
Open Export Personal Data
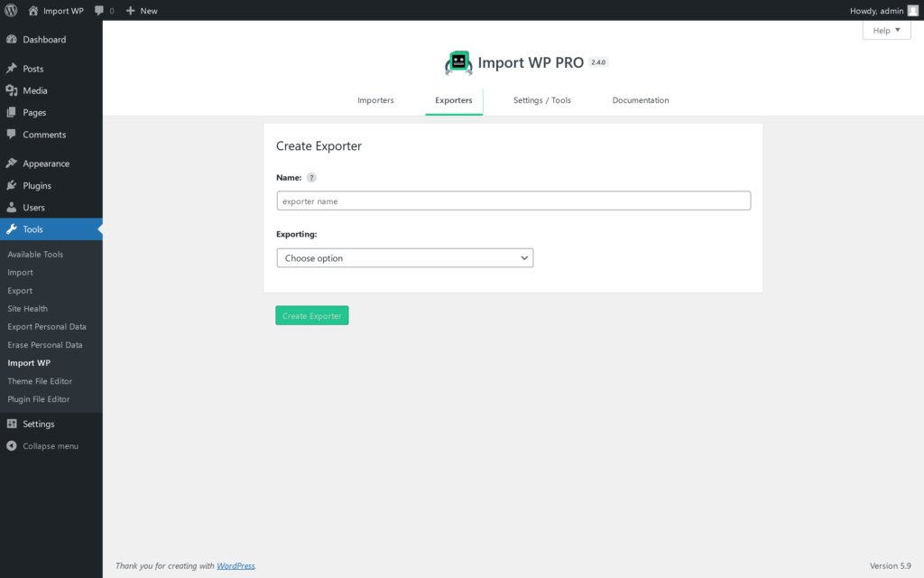pos(47,327)
